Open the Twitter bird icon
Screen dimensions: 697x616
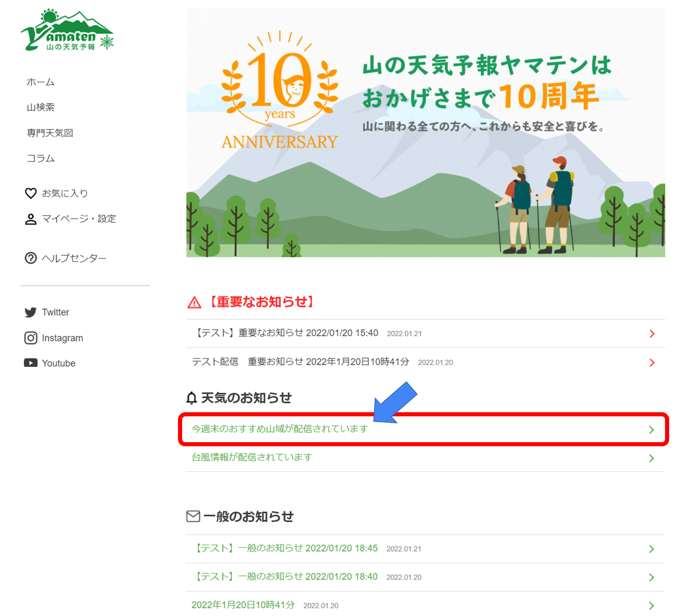pos(30,313)
